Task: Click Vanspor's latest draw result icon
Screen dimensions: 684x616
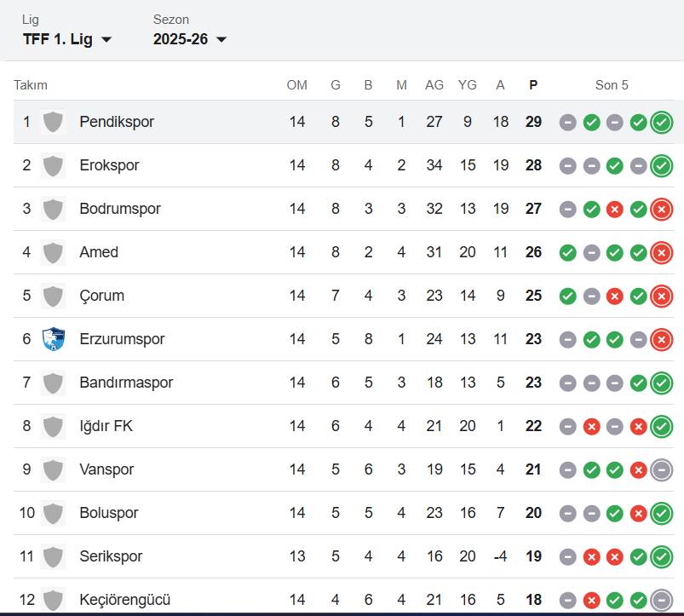Action: pos(661,469)
